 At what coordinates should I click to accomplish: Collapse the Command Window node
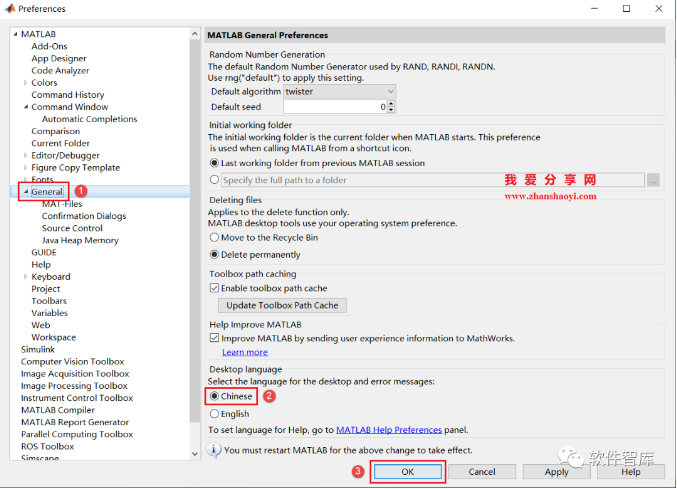pos(25,107)
